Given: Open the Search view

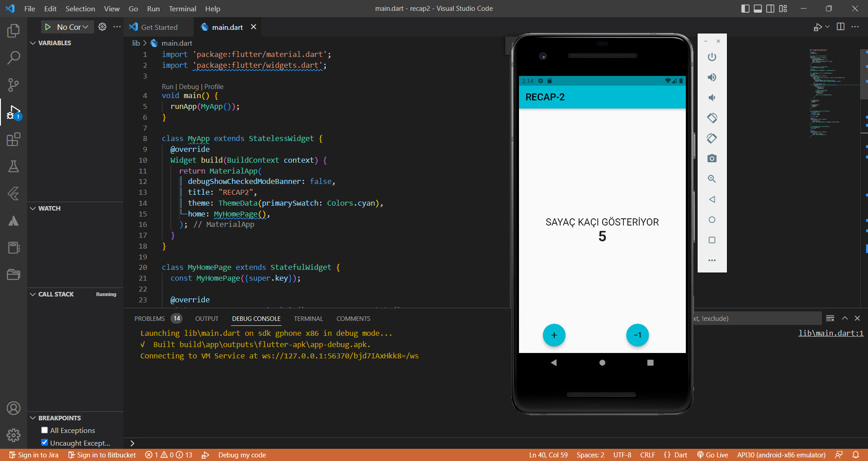Looking at the screenshot, I should click(14, 58).
